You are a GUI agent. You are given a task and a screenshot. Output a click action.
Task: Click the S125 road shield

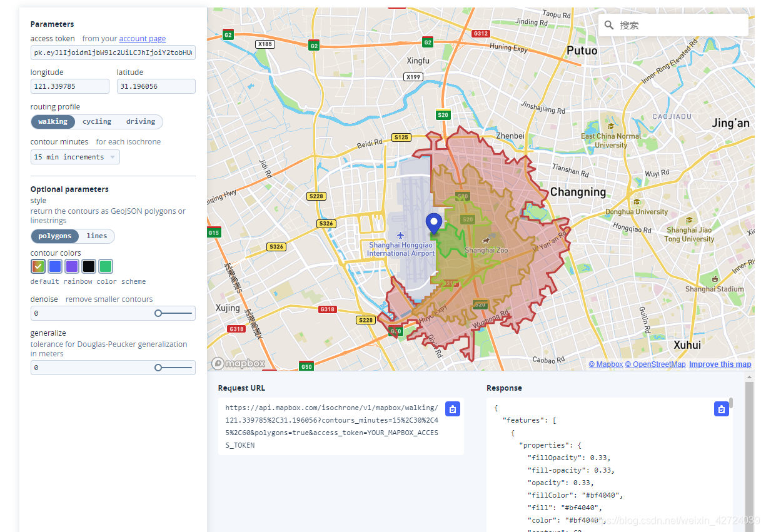[401, 137]
